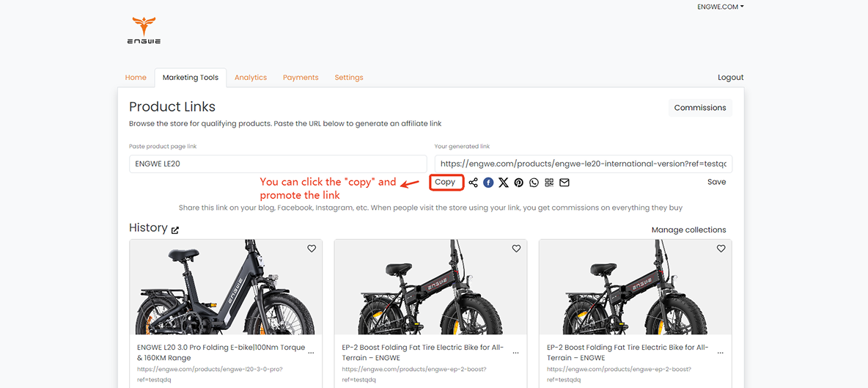Click ENGWE L20 3.0 Pro Folding E-bike title
Viewport: 868px width, 388px height.
[x=221, y=353]
